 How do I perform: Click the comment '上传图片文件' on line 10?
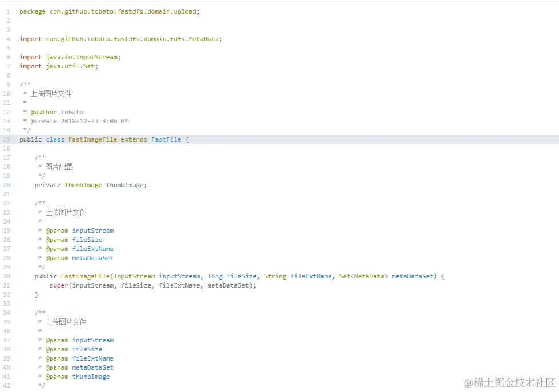point(51,94)
